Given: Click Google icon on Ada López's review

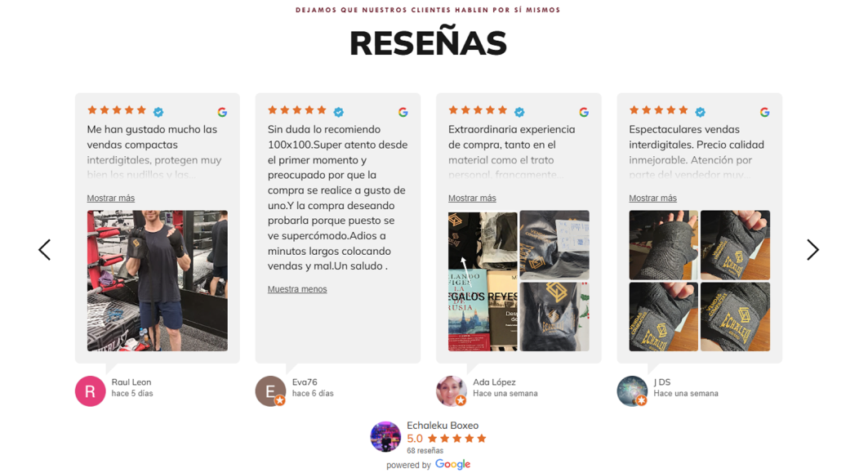Looking at the screenshot, I should coord(584,113).
